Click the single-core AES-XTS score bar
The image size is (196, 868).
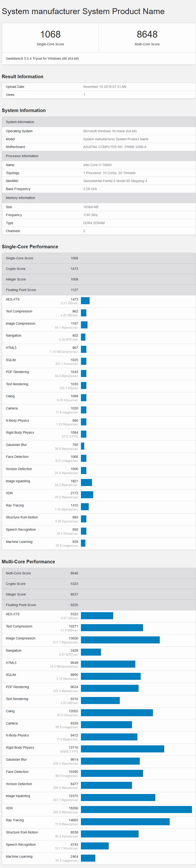coord(85,301)
